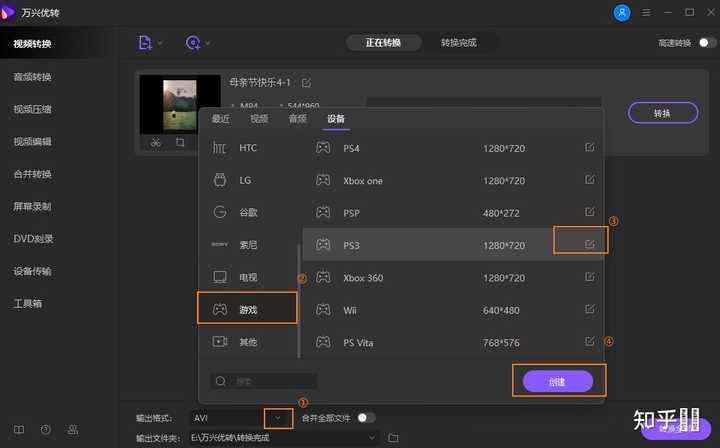Toggle the 合并全部文件 switch
This screenshot has height=448, width=720.
click(x=366, y=418)
